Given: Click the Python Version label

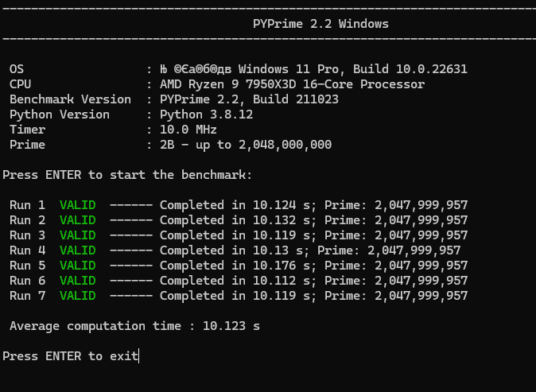Looking at the screenshot, I should pyautogui.click(x=60, y=114).
